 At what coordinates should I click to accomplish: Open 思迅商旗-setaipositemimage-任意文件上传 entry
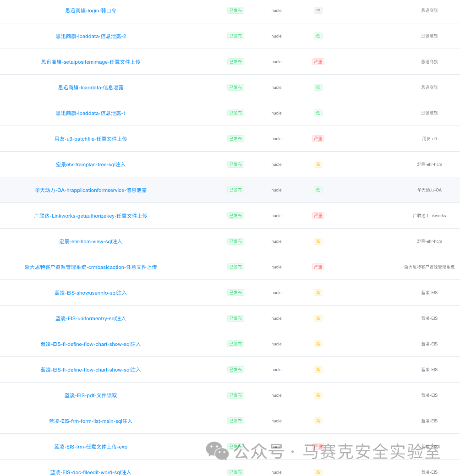[91, 62]
